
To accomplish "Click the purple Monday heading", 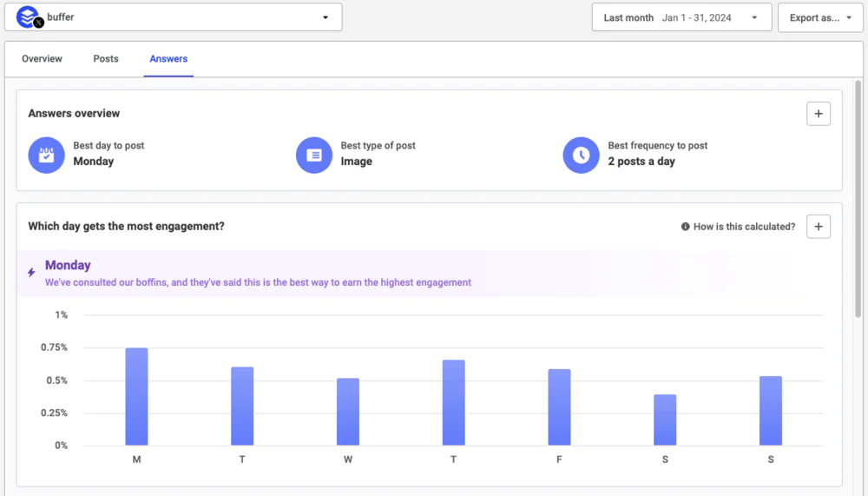I will [68, 266].
